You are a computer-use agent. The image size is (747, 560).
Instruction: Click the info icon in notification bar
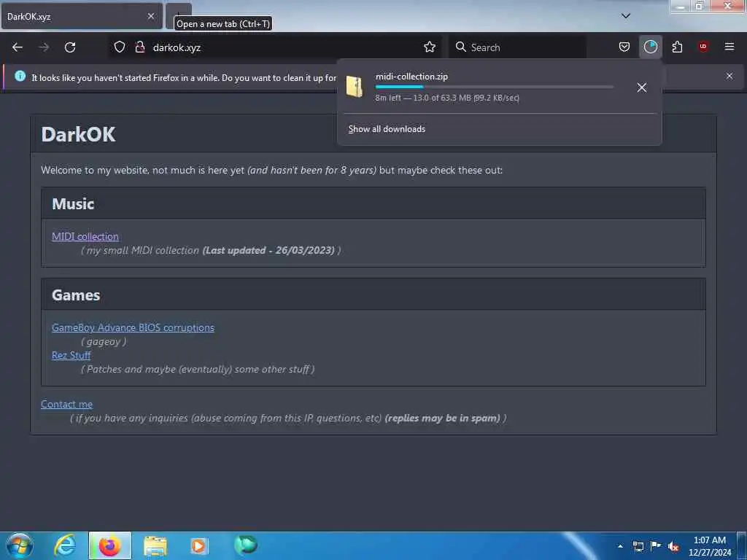point(20,76)
